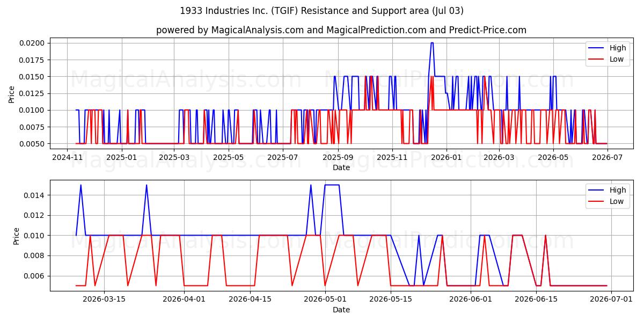Click the 'Price' y-axis label of top chart

tap(12, 94)
